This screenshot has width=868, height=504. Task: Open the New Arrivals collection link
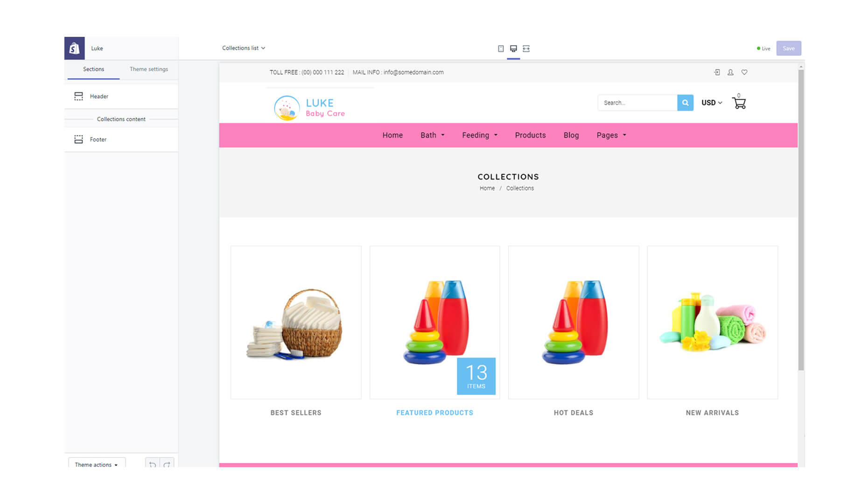click(712, 413)
